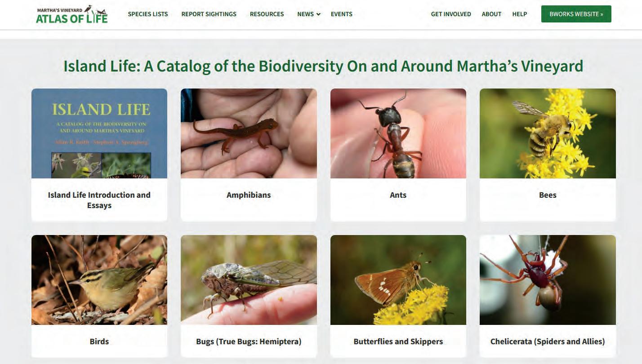
Task: Open Island Life Introduction and Essays link
Action: pos(99,200)
